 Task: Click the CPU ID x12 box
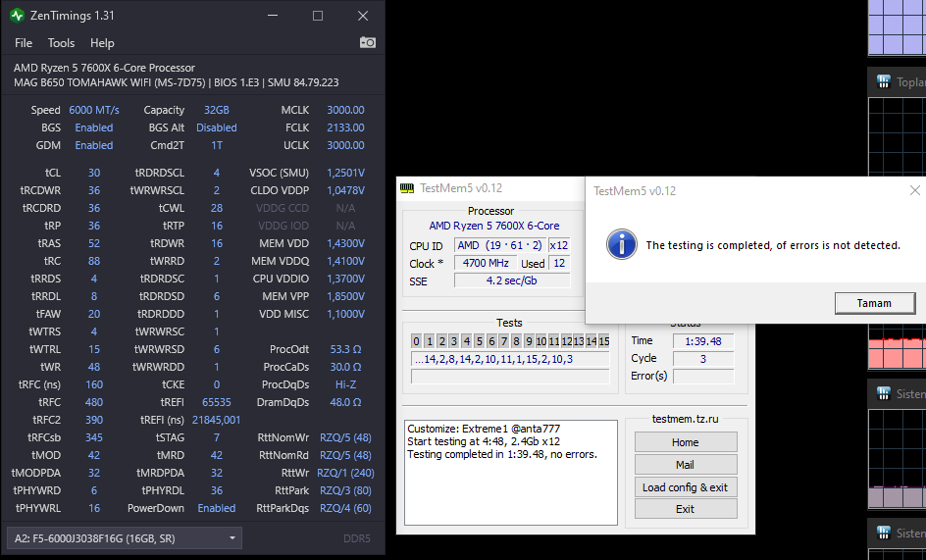(559, 245)
